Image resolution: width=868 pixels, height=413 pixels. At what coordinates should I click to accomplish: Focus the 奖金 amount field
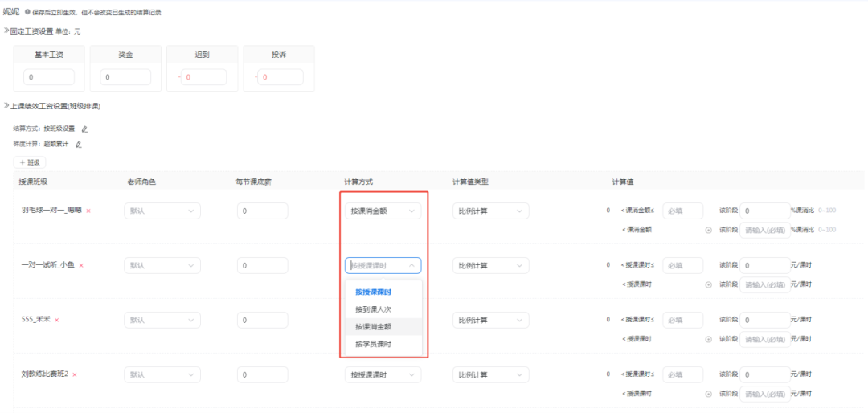coord(125,77)
